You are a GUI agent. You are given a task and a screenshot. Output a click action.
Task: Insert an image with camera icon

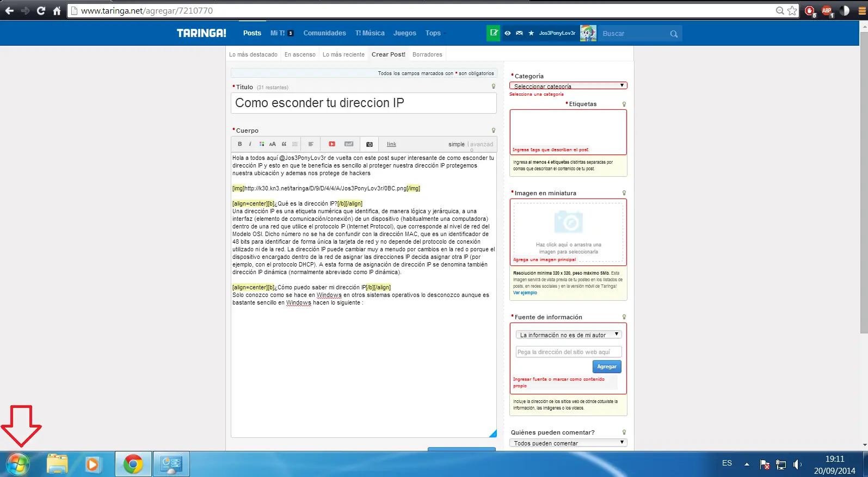(x=370, y=144)
